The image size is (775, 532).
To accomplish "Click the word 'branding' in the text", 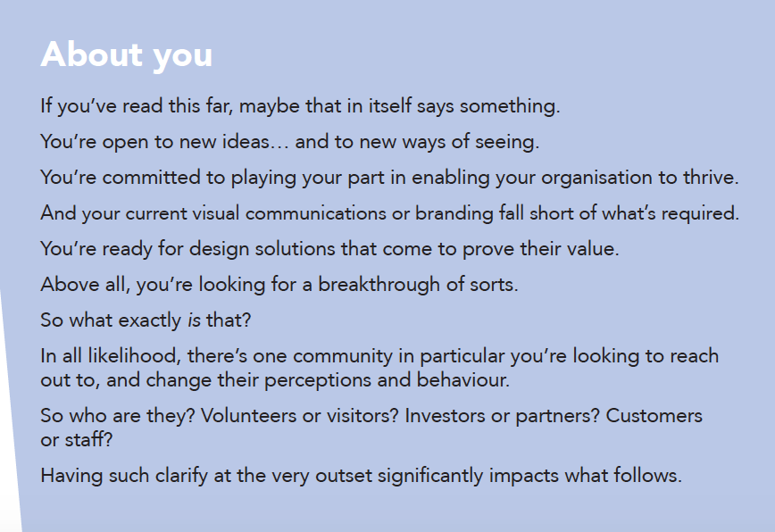I will click(x=454, y=213).
